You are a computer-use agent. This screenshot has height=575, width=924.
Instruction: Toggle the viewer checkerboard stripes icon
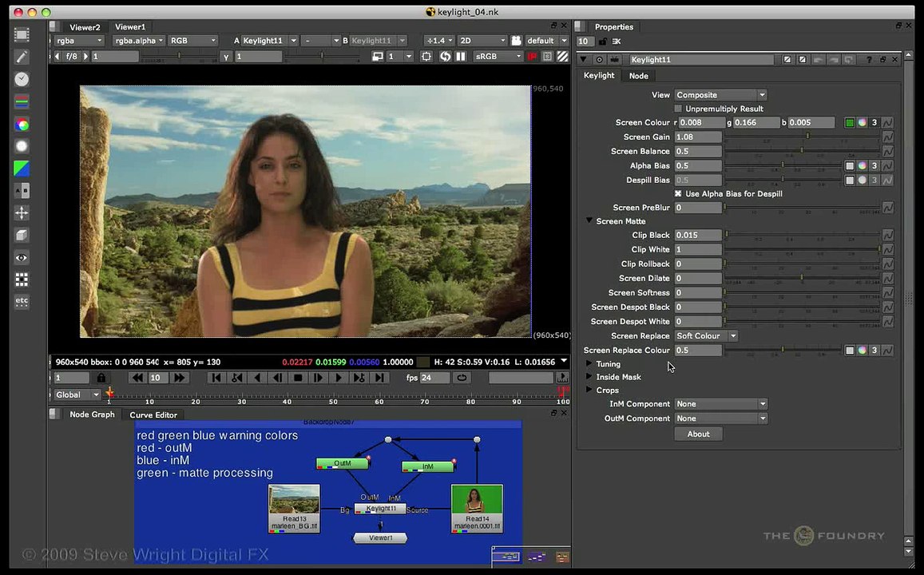click(563, 57)
